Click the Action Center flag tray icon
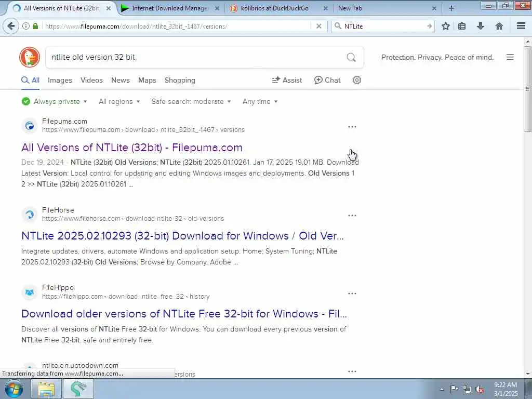The width and height of the screenshot is (532, 399). tap(454, 389)
